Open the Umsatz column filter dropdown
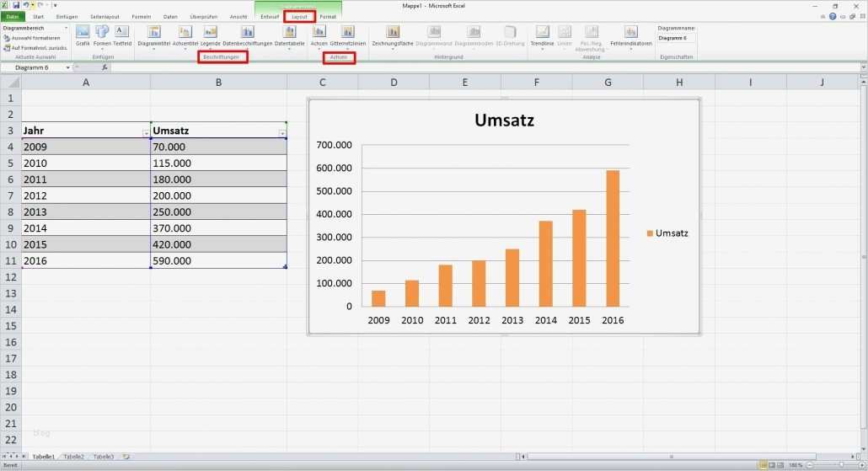868x471 pixels. click(x=282, y=133)
